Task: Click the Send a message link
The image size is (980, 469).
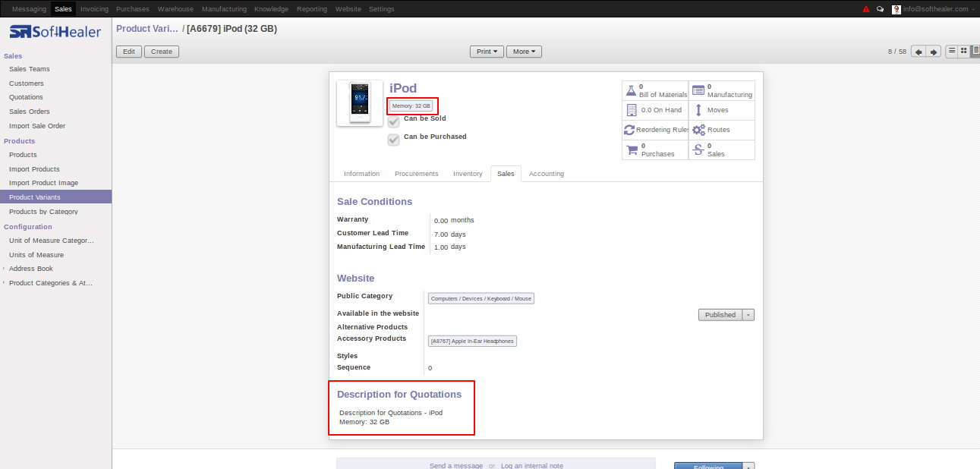Action: [x=456, y=466]
